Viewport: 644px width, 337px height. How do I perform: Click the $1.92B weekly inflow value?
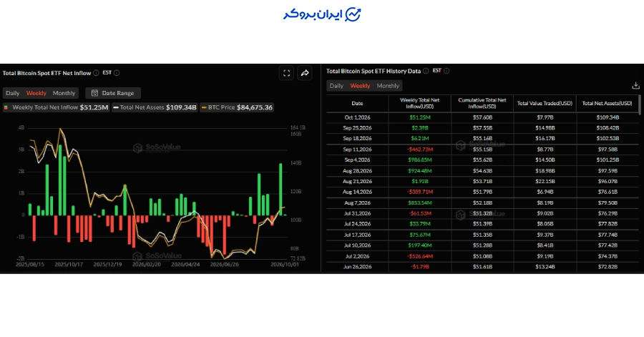click(x=420, y=182)
